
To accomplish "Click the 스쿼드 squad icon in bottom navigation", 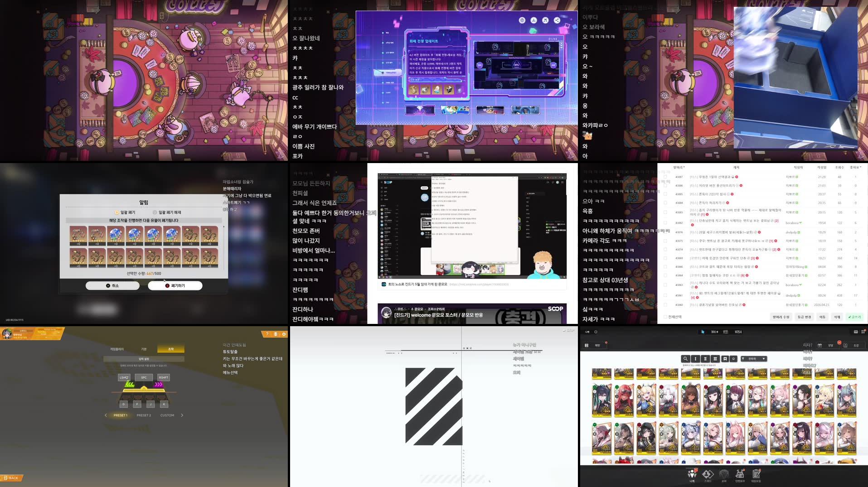I will point(708,474).
